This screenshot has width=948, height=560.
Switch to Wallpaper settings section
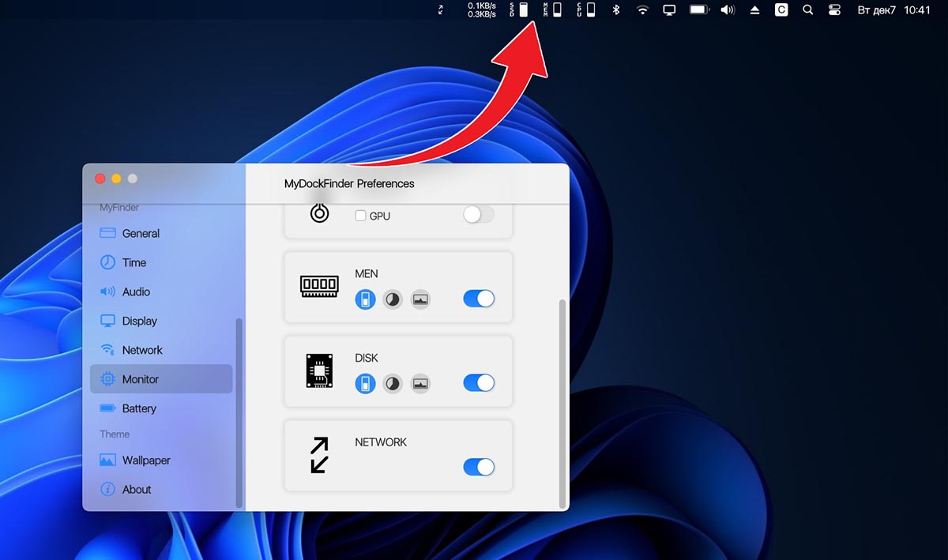146,460
